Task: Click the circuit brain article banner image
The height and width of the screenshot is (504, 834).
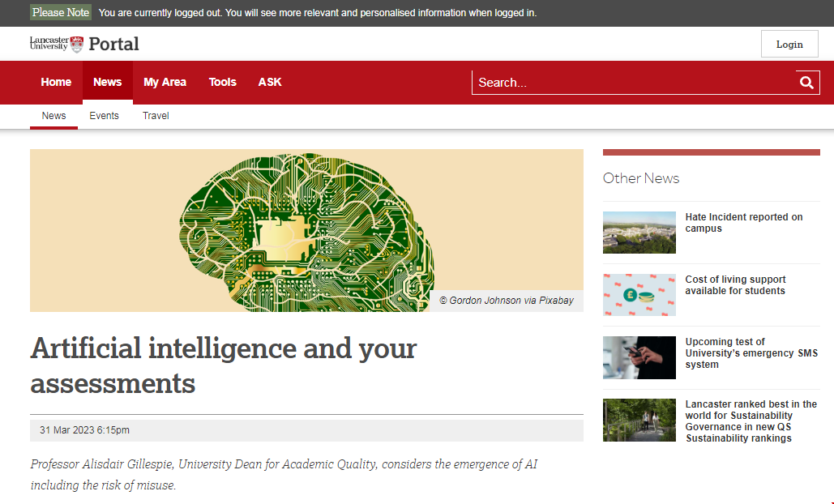Action: pos(306,230)
